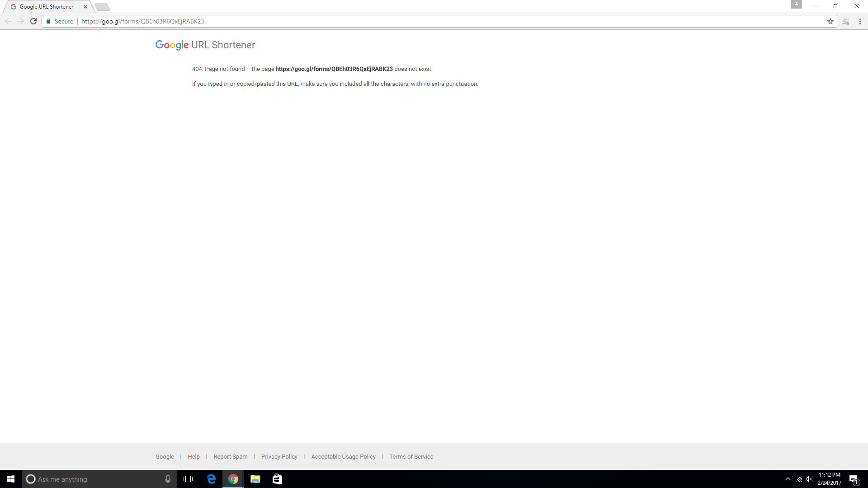
Task: Open the Google footer link
Action: (165, 457)
